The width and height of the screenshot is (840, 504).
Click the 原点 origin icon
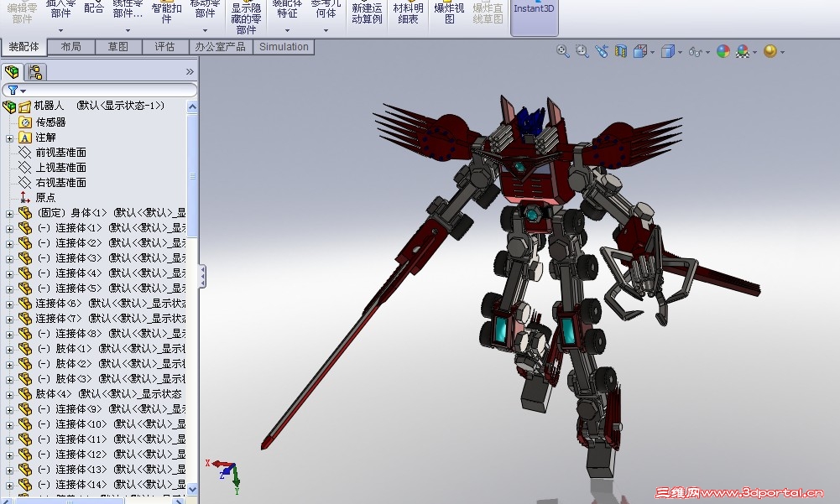24,198
